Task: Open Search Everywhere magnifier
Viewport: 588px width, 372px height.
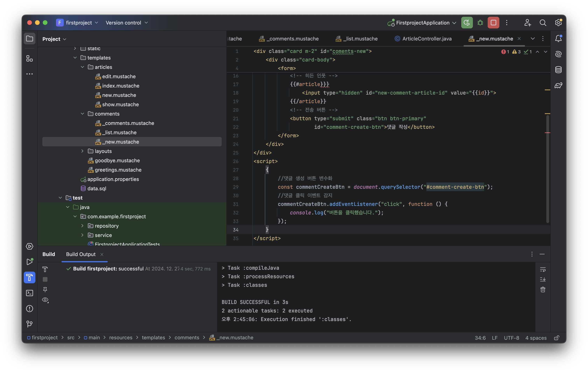Action: [x=543, y=23]
